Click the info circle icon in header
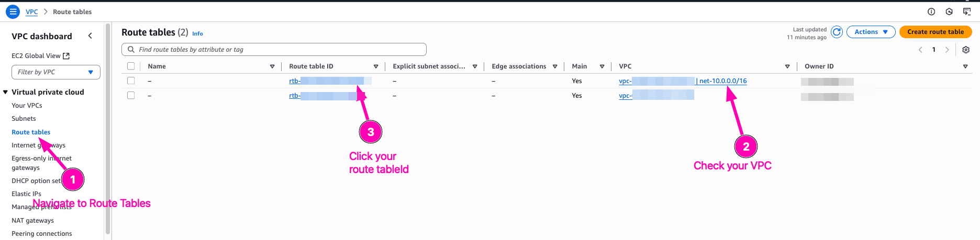 [x=931, y=12]
